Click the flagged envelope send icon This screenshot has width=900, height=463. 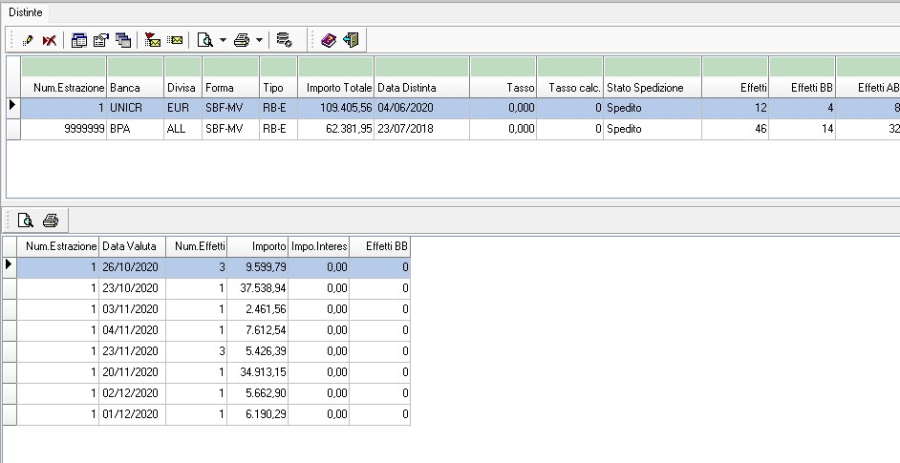pyautogui.click(x=154, y=40)
